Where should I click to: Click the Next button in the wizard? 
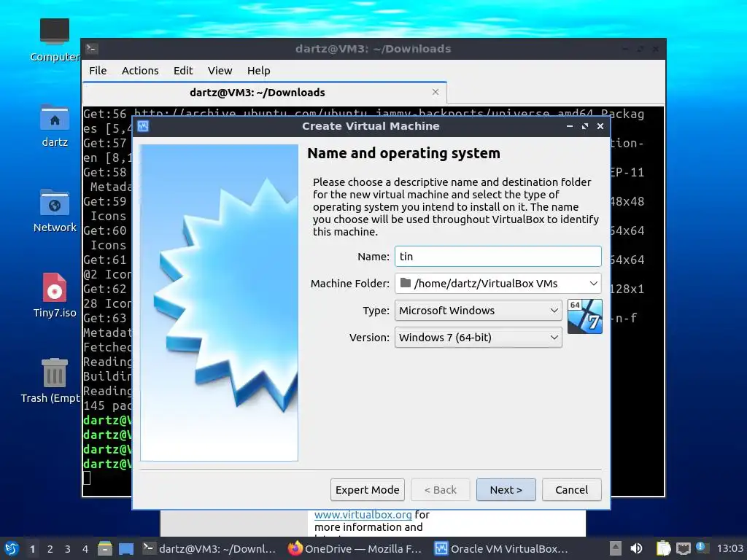click(x=506, y=489)
